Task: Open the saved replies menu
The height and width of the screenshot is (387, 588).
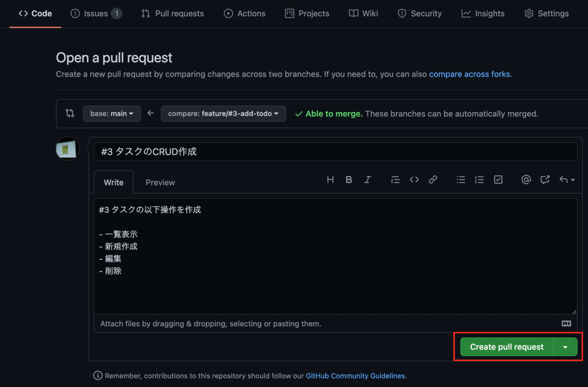Action: [x=567, y=180]
